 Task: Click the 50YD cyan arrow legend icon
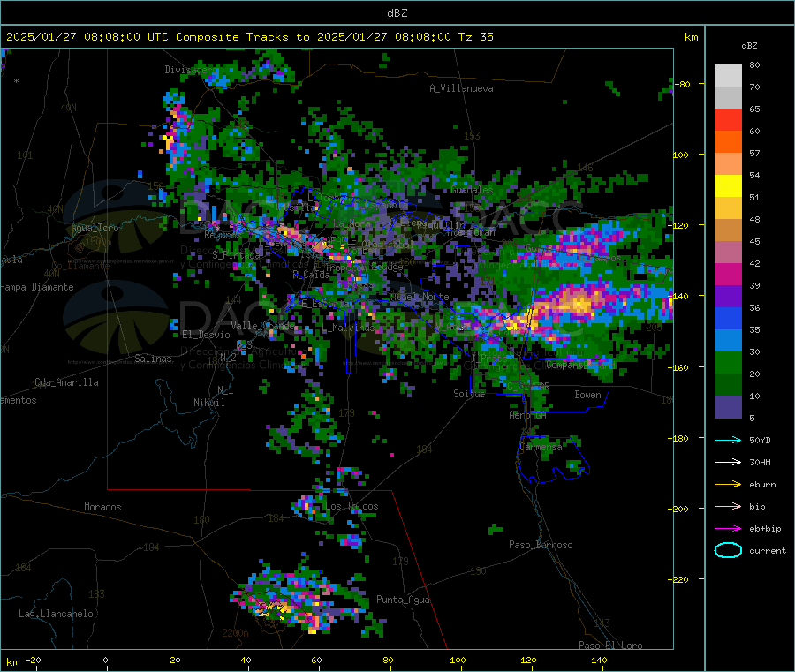728,440
